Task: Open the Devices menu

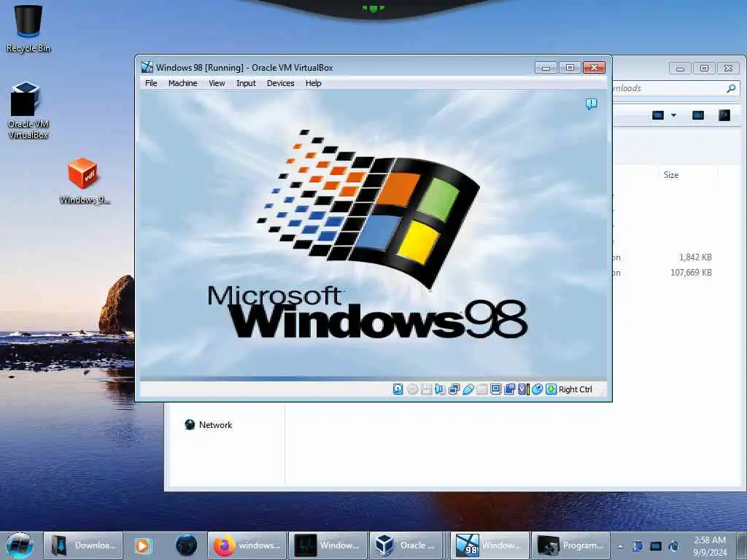Action: coord(281,83)
